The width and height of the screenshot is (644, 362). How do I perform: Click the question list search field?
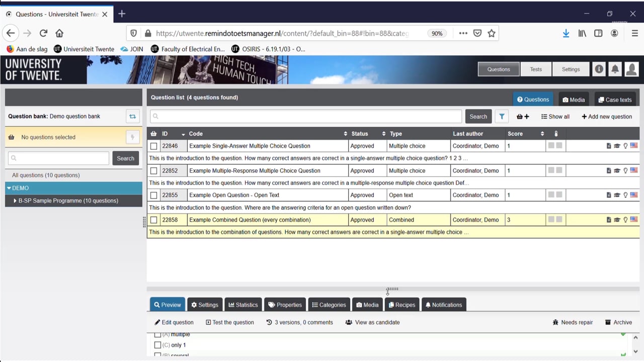point(306,117)
